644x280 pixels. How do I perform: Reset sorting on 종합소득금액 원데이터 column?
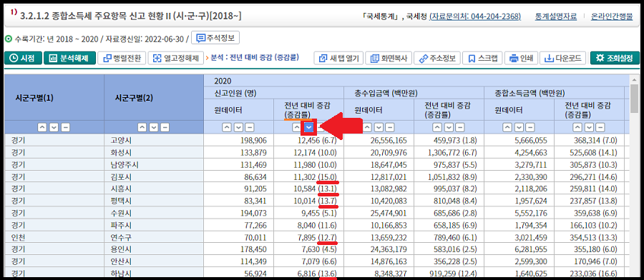(x=530, y=127)
